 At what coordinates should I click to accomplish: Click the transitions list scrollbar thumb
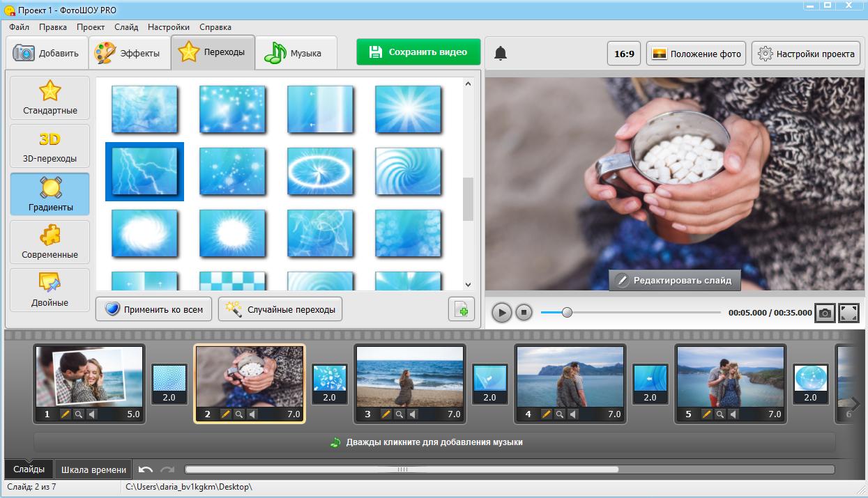468,199
